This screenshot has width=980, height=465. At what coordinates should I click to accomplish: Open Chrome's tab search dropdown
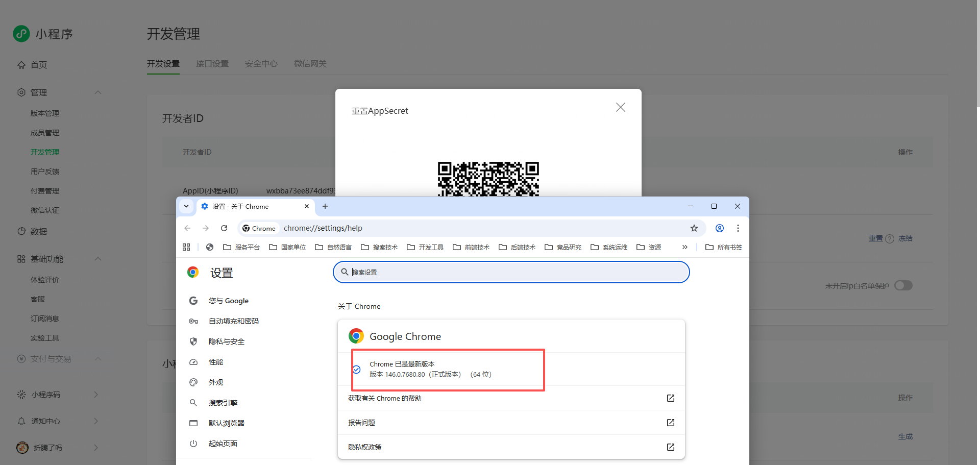[x=186, y=206]
